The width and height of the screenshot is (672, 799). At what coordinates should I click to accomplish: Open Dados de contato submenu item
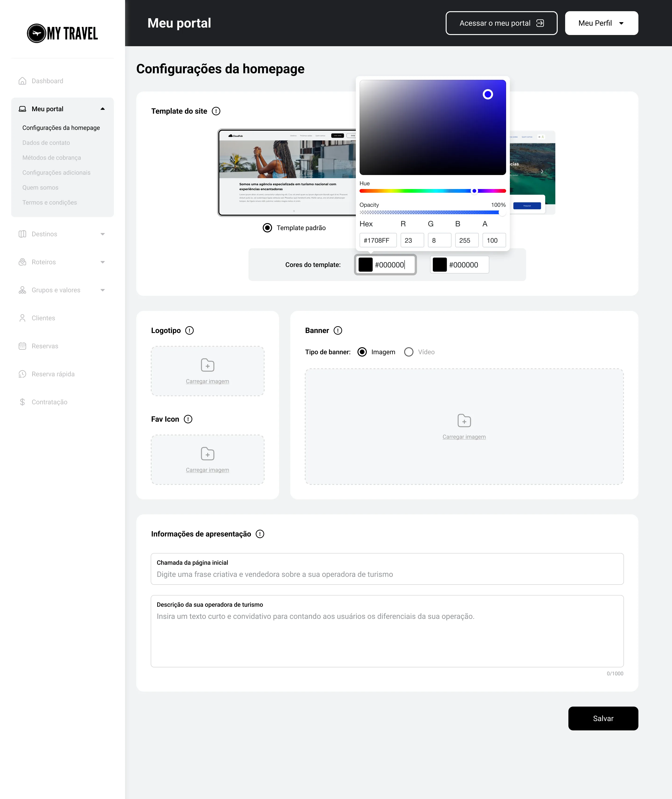46,143
